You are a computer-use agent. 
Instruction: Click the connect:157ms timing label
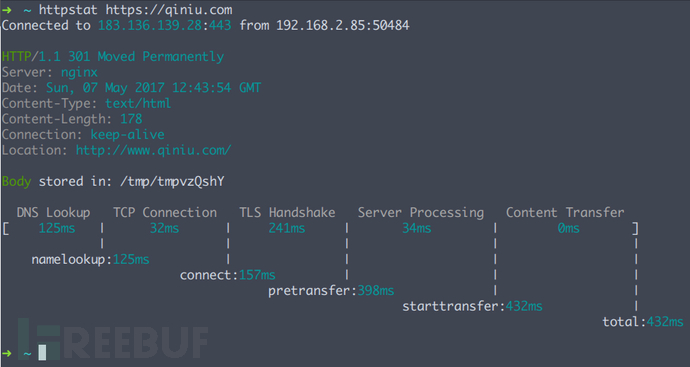click(228, 275)
